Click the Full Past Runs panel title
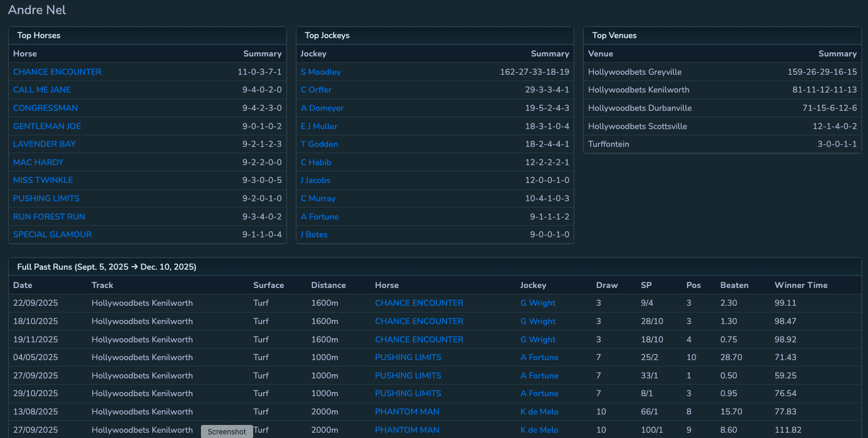This screenshot has width=868, height=438. [107, 267]
